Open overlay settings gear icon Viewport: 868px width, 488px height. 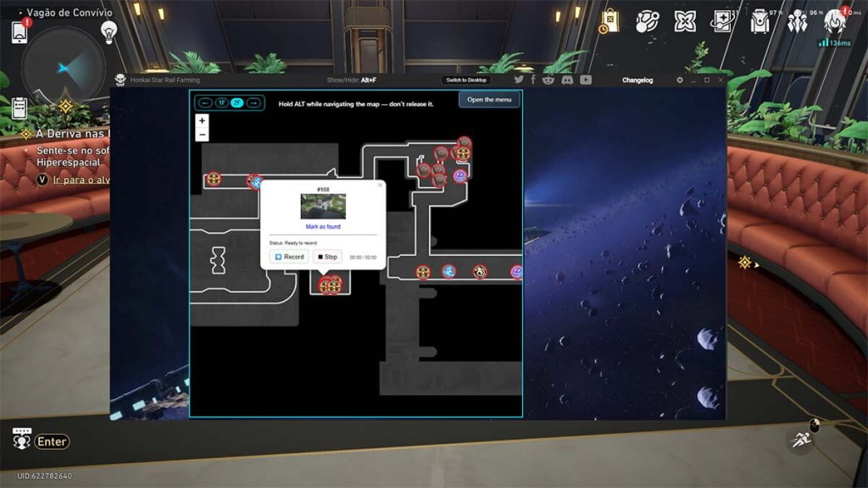[680, 80]
